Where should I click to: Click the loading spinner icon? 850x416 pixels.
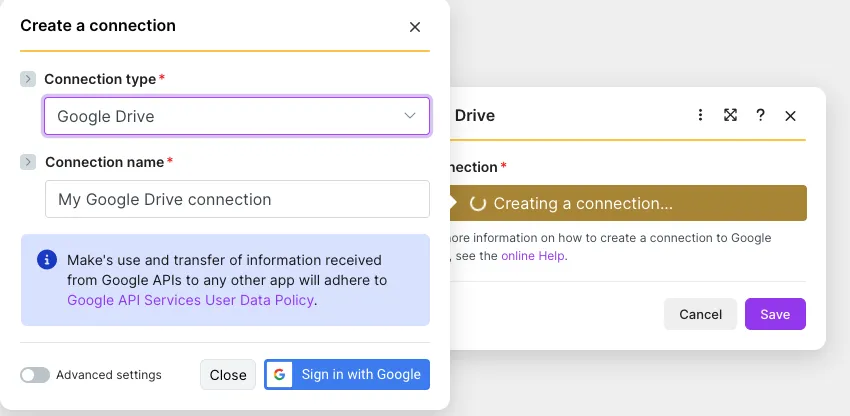(478, 203)
